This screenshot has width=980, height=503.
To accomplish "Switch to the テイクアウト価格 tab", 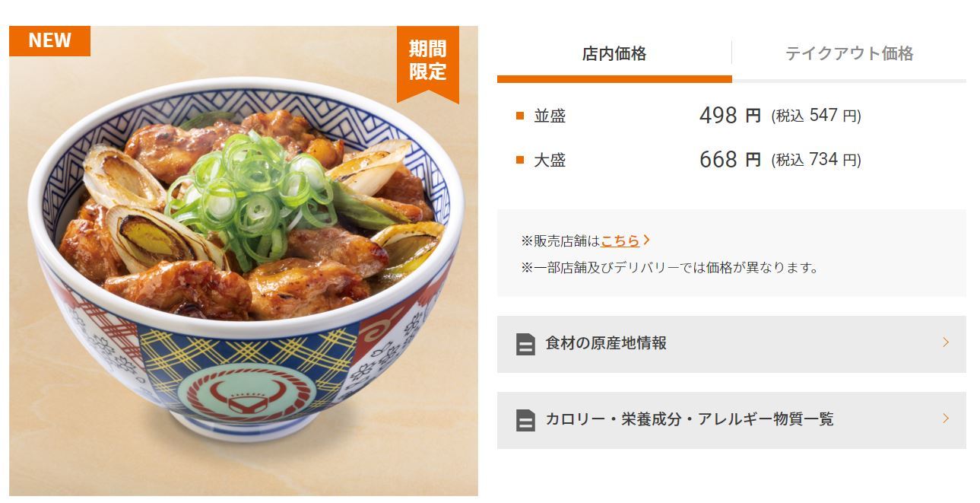I will 849,54.
